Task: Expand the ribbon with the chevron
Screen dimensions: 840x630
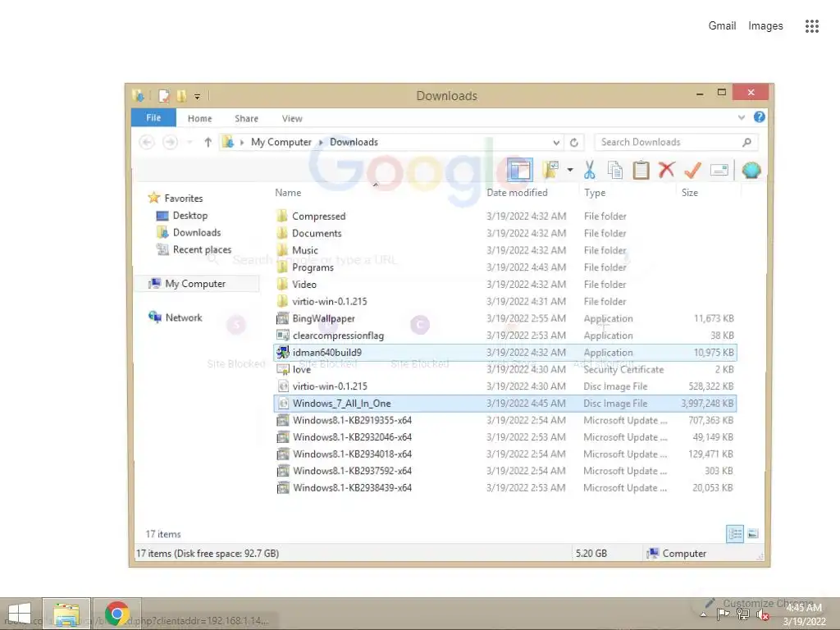Action: click(742, 117)
